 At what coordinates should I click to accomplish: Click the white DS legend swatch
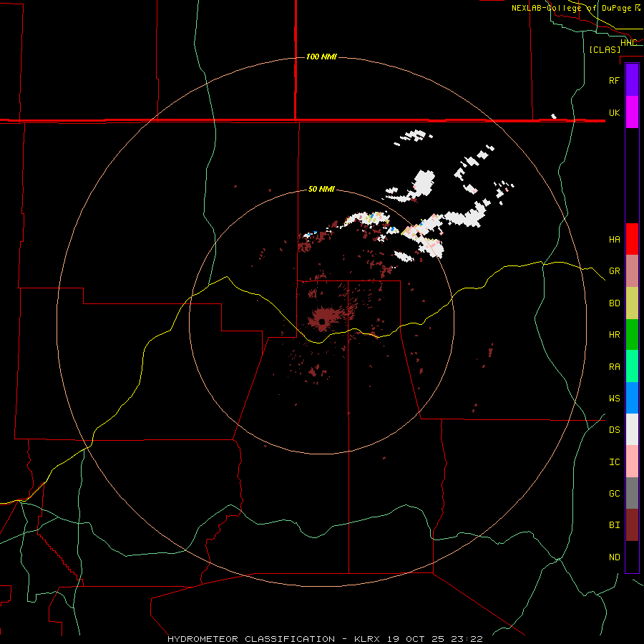(x=632, y=429)
